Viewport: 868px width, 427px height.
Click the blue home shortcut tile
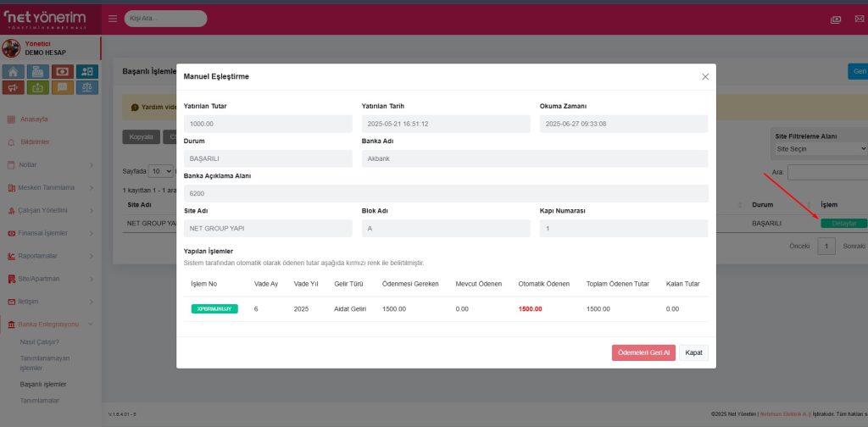point(14,72)
